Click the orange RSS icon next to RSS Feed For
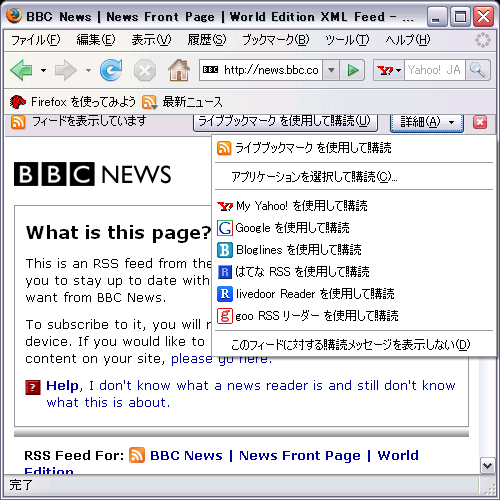 click(137, 455)
